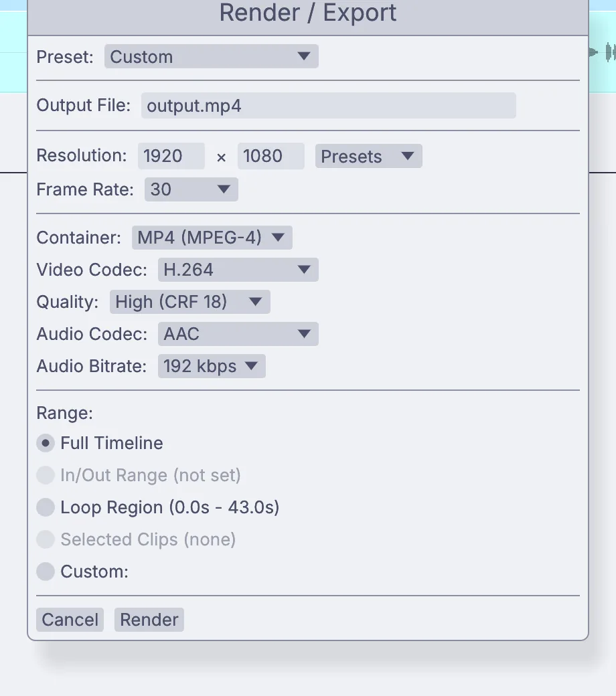This screenshot has height=696, width=616.
Task: Click the Resolution: label
Action: [82, 155]
